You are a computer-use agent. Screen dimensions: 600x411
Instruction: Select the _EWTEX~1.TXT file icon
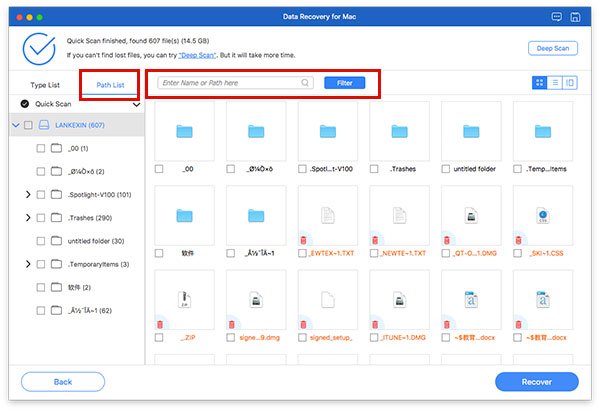coord(328,215)
